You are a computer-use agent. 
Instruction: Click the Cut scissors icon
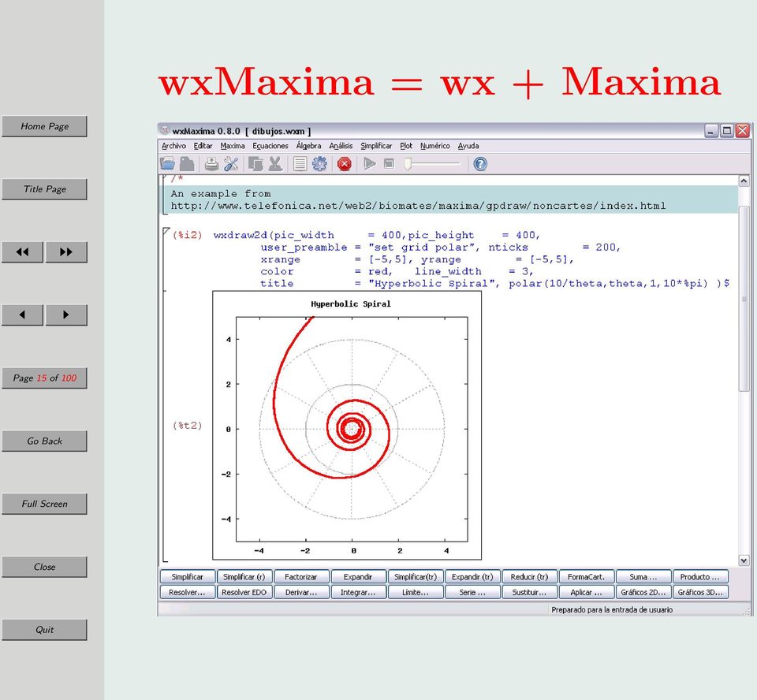275,164
